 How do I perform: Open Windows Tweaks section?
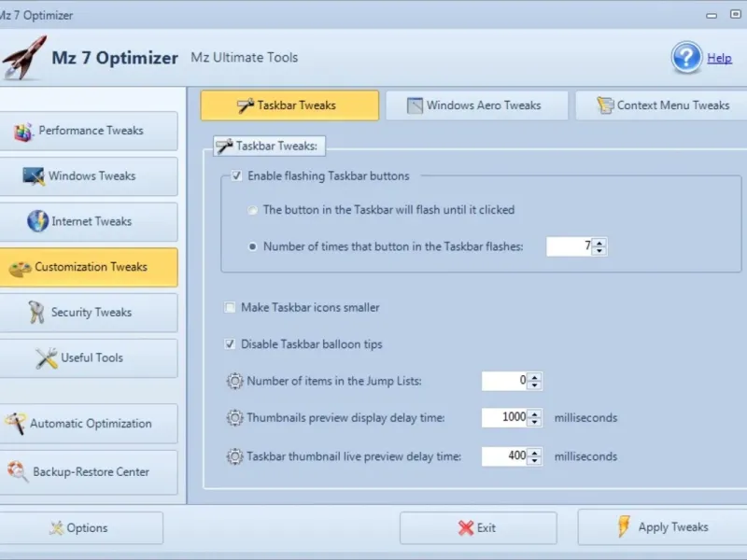(89, 176)
